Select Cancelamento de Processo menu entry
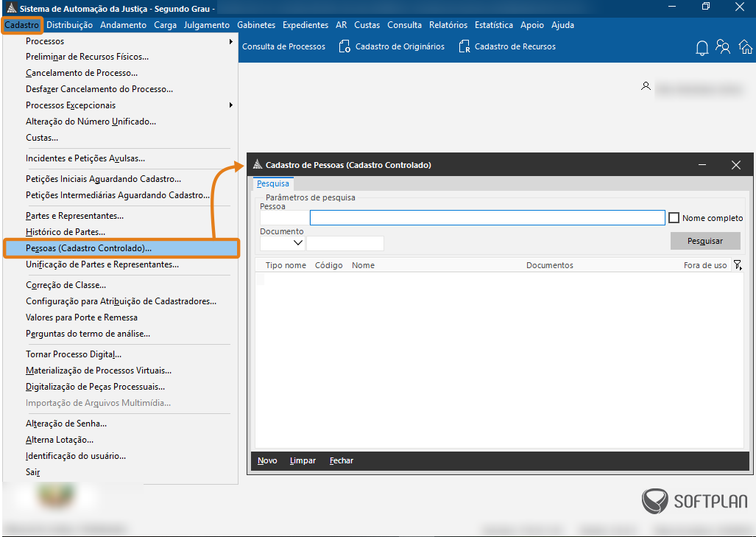 click(82, 73)
